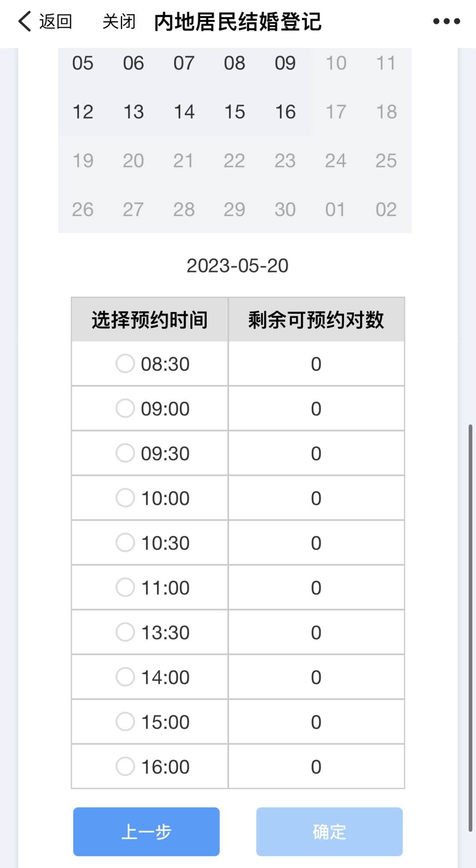Choose the 10:30 time slot

pos(125,543)
